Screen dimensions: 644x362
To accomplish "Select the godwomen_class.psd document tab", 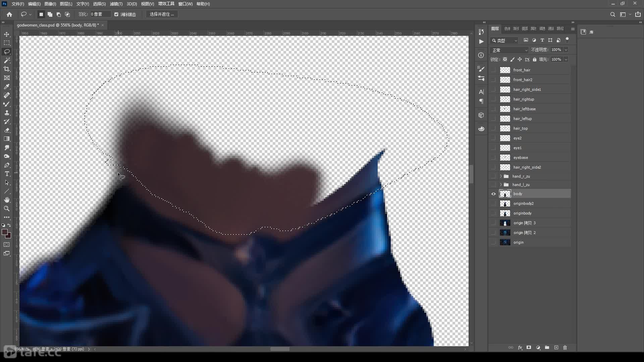I will point(58,25).
